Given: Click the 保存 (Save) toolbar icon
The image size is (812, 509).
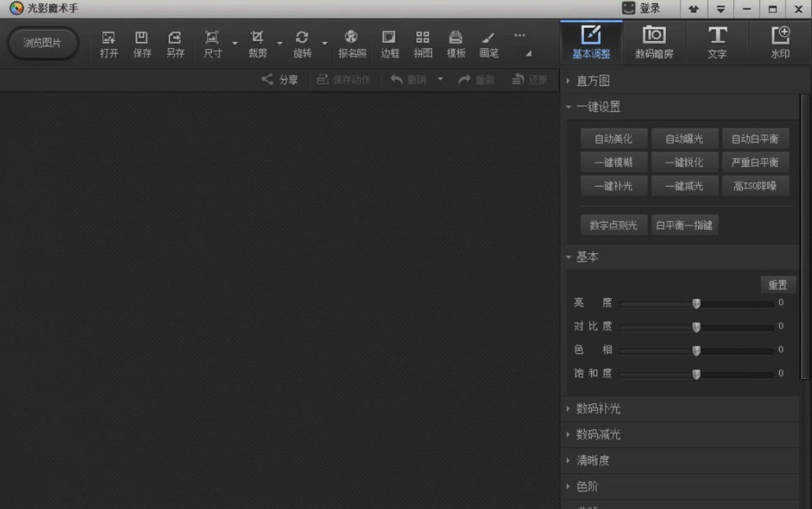Looking at the screenshot, I should tap(141, 38).
